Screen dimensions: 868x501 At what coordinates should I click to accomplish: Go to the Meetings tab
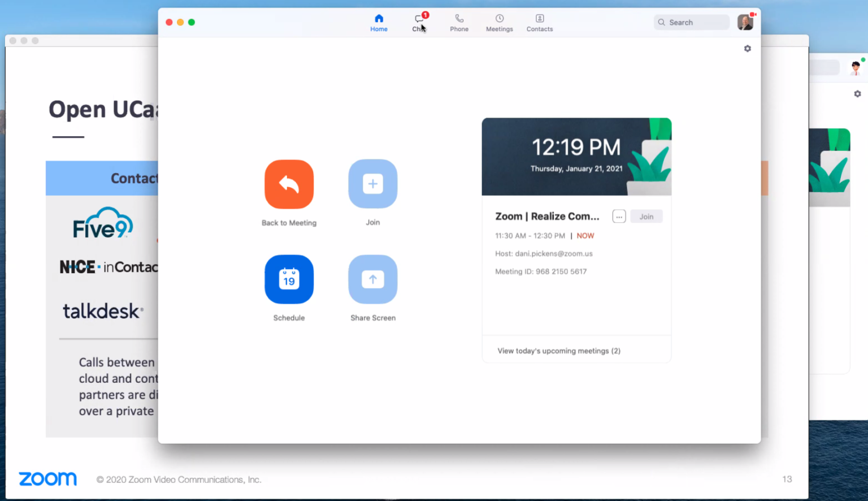[x=499, y=23]
